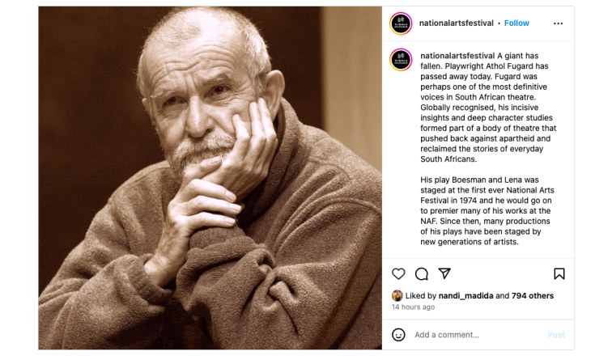Open emoji picker in comment field
The image size is (595, 364).
[x=398, y=334]
